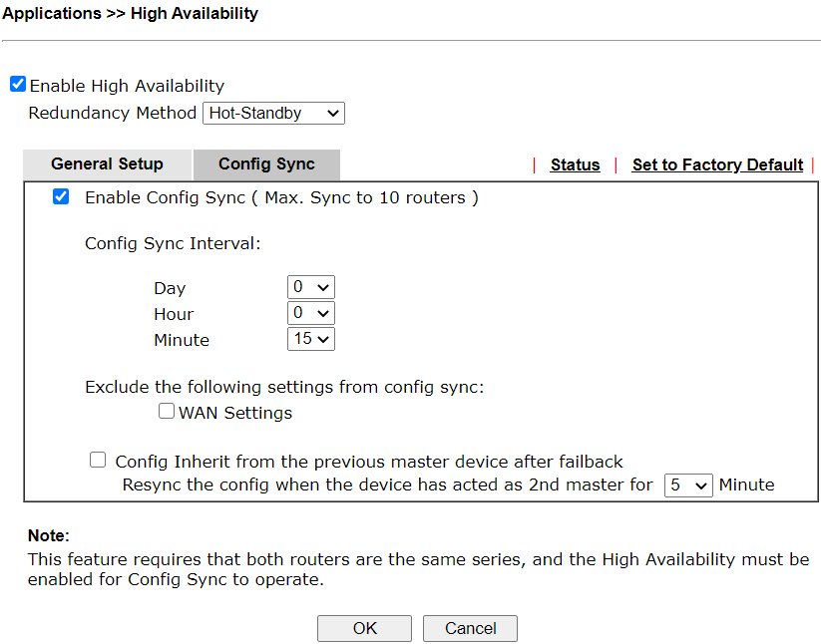Enable Config Inherit after failback checkbox
The width and height of the screenshot is (821, 644).
pyautogui.click(x=98, y=461)
